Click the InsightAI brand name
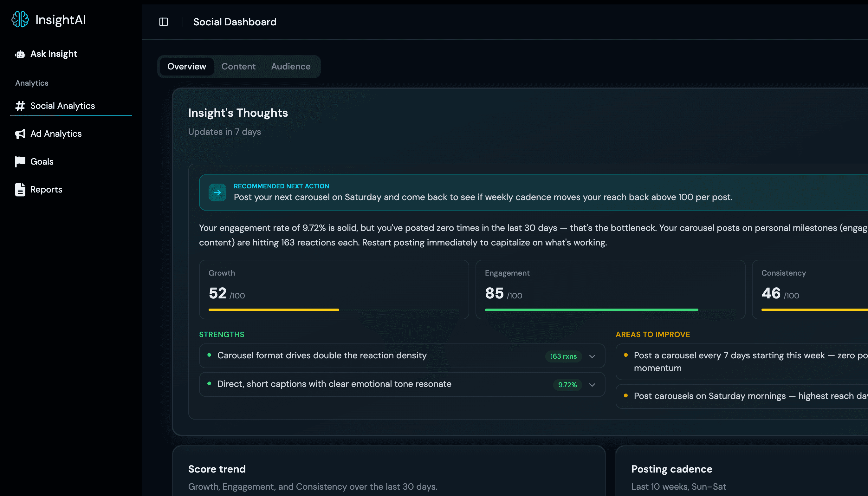 pyautogui.click(x=61, y=20)
